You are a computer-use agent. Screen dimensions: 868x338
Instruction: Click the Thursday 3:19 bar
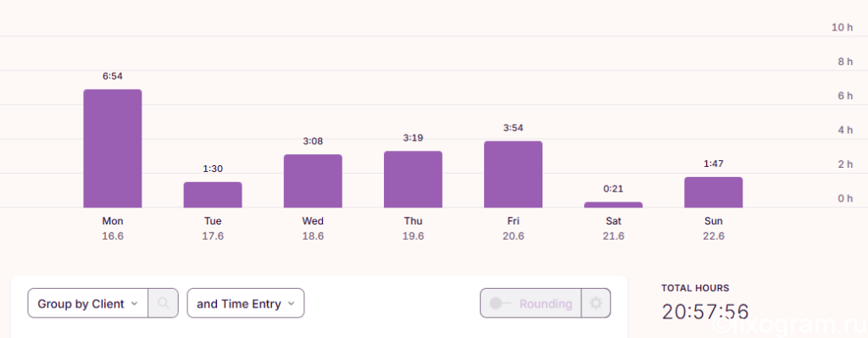(x=413, y=180)
